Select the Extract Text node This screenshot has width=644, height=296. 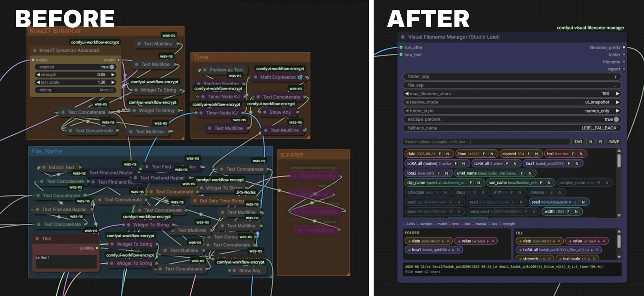pos(59,167)
